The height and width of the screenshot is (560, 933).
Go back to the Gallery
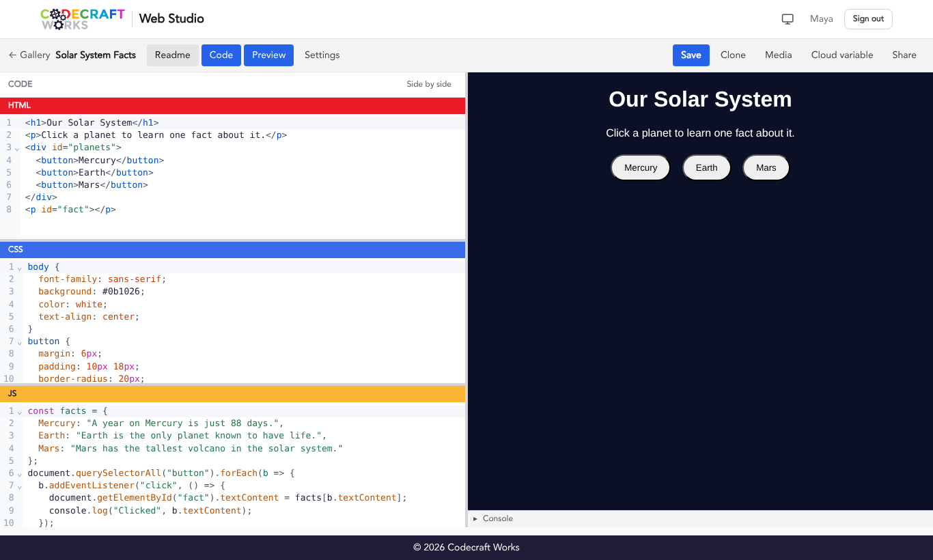[x=29, y=55]
